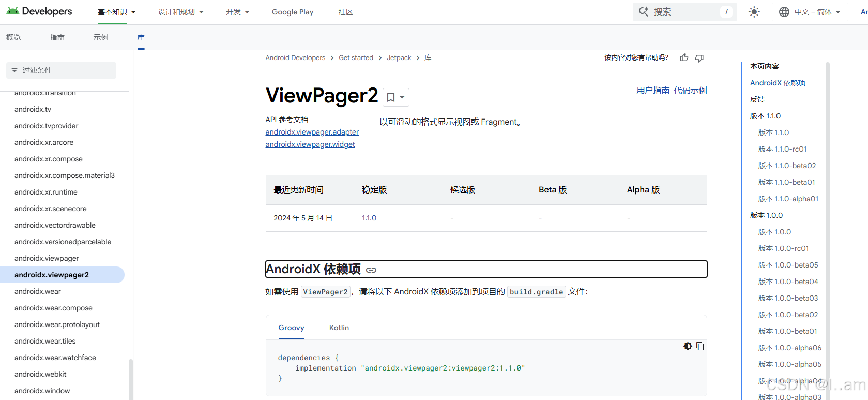Jump to 版本 1.1.0-alpha01 in contents
This screenshot has height=400, width=868.
(788, 199)
